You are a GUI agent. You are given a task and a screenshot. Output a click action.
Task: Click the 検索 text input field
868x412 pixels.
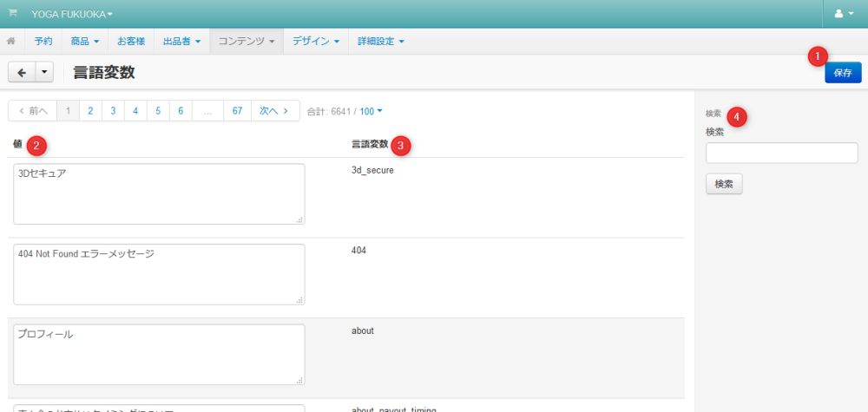tap(782, 153)
